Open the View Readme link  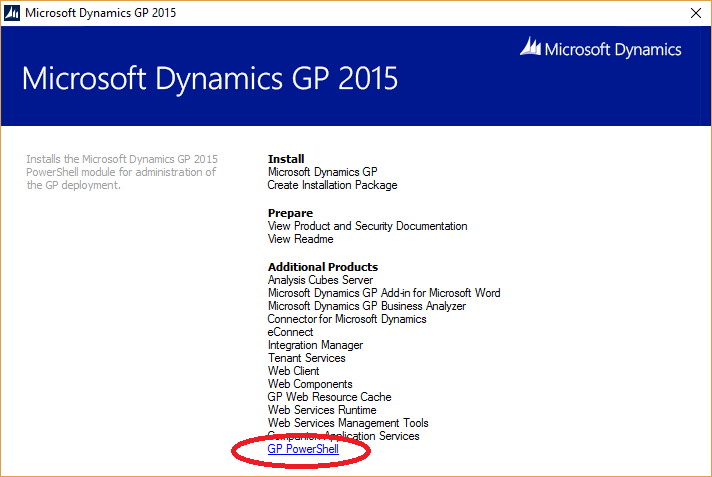pos(301,239)
